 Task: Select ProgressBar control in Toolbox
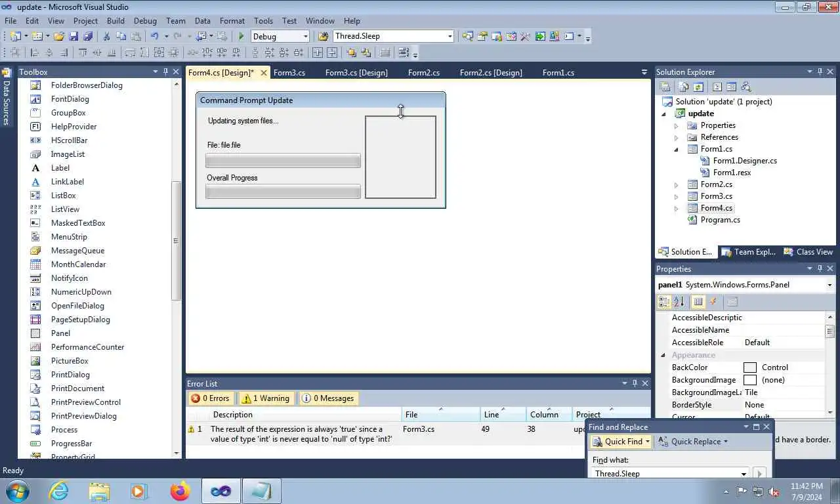point(72,444)
